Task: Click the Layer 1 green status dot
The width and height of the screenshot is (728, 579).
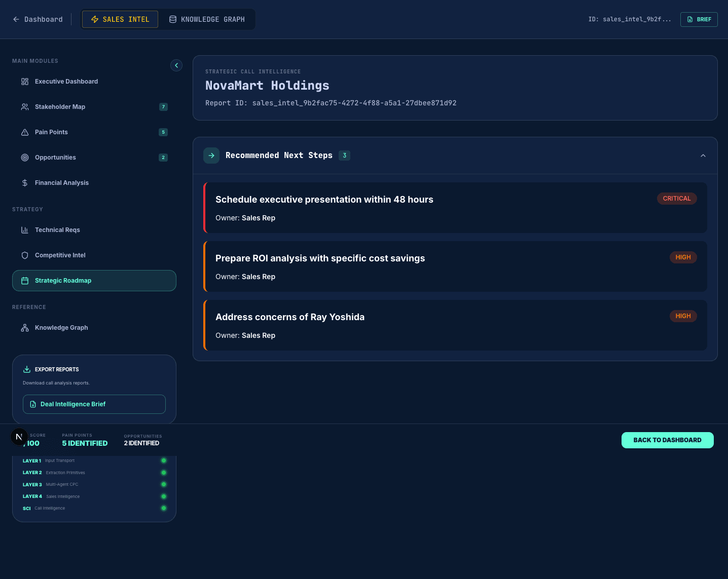Action: pyautogui.click(x=164, y=460)
